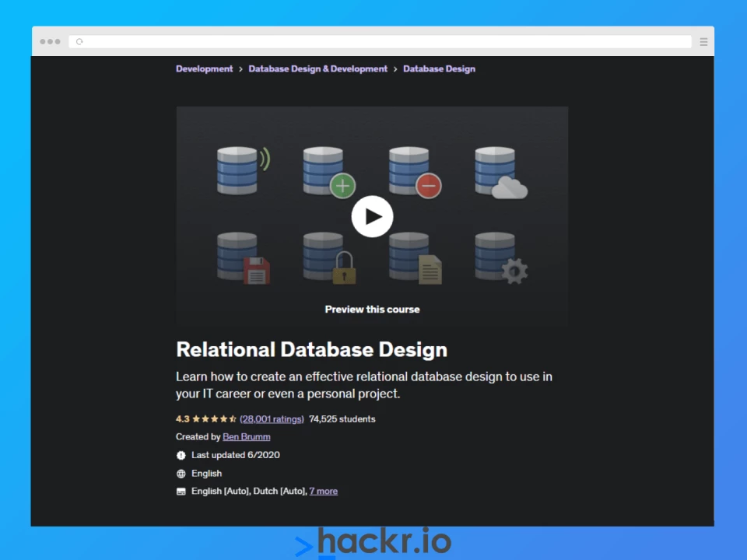Click the database with padlock icon
The image size is (747, 560).
click(x=329, y=258)
